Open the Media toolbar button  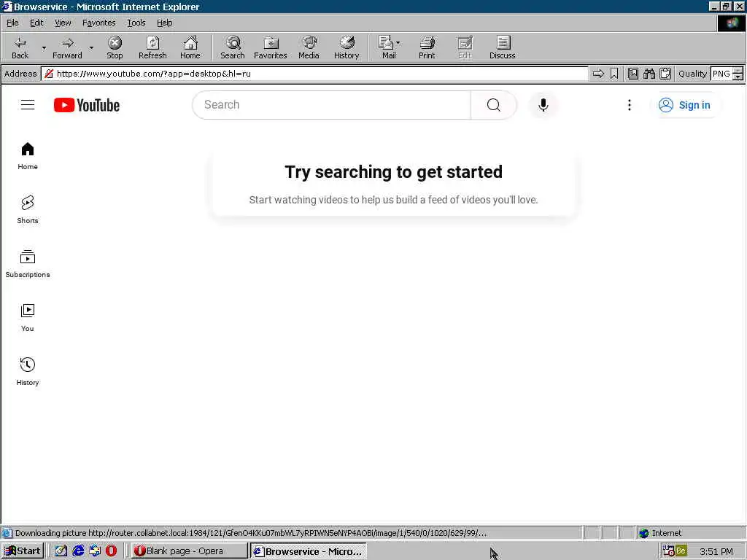309,47
